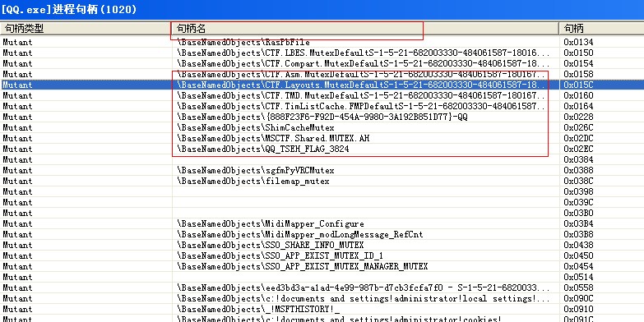Click unnamed mutant handle 0x0384
The image size is (644, 322).
[578, 159]
